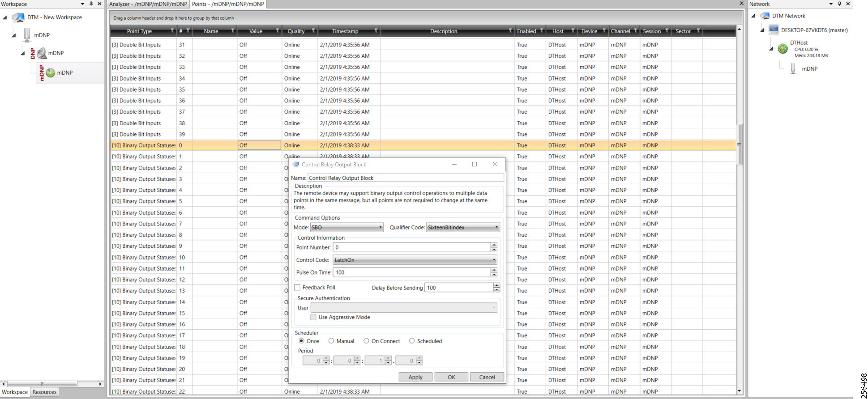Select the Manual scheduler option
This screenshot has height=399, width=868.
pos(331,341)
